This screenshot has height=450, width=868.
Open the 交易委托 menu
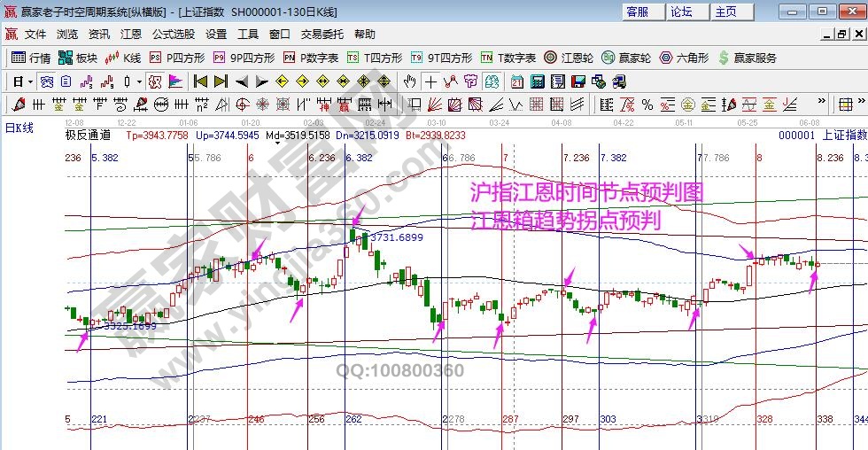coord(322,35)
